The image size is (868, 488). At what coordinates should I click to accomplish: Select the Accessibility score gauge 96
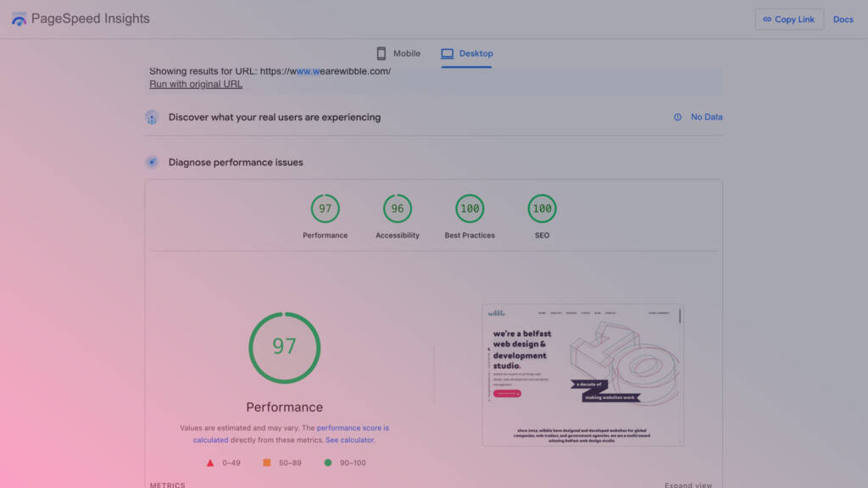pyautogui.click(x=398, y=208)
